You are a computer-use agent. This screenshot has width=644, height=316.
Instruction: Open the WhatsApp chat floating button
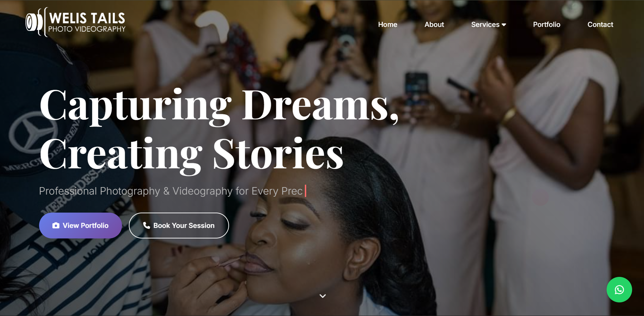pos(619,290)
